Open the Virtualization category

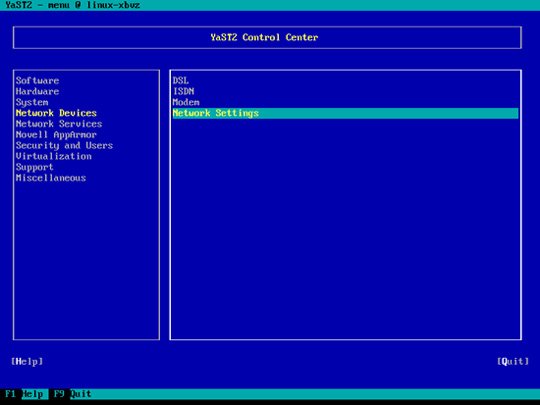point(54,156)
